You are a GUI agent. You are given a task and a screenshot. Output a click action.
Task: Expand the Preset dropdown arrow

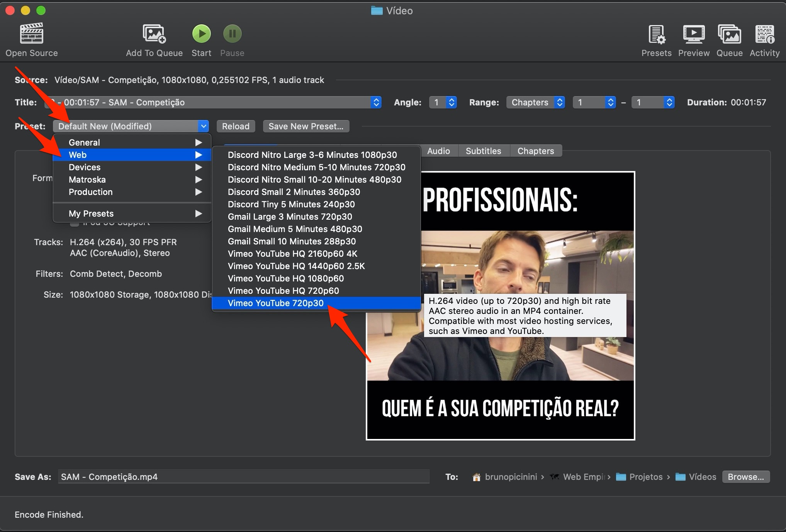point(203,126)
